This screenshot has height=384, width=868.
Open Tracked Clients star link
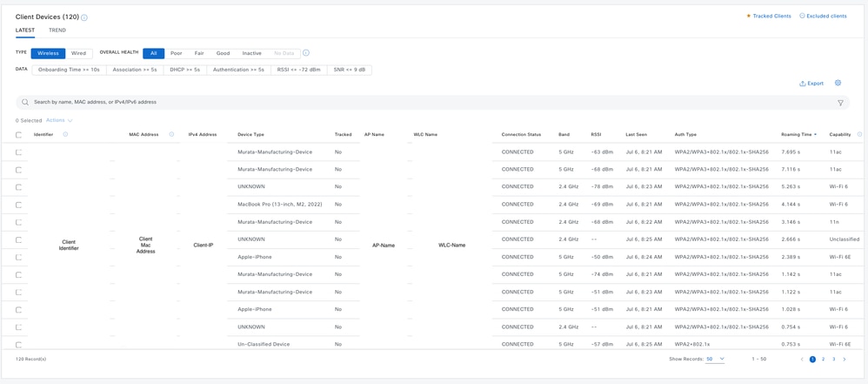pos(768,16)
